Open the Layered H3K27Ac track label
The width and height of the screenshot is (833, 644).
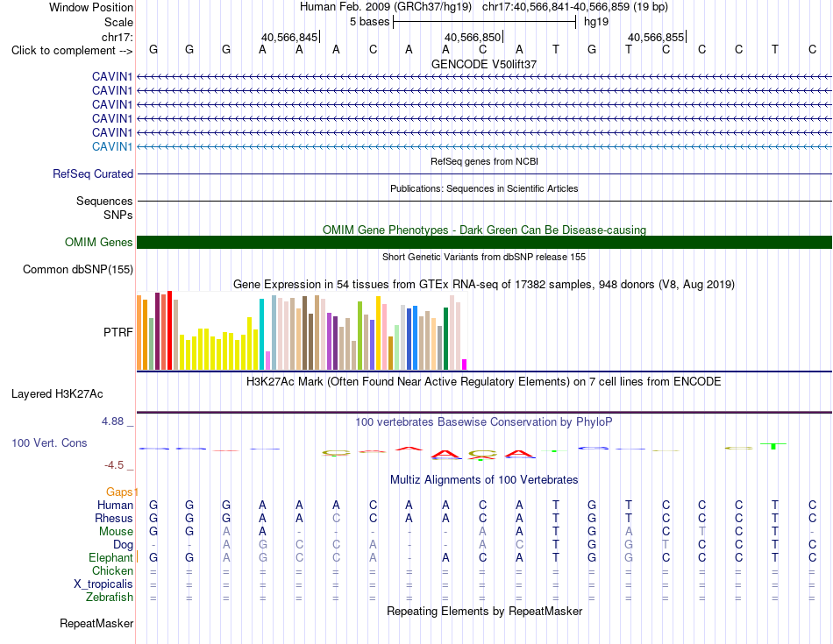(57, 394)
